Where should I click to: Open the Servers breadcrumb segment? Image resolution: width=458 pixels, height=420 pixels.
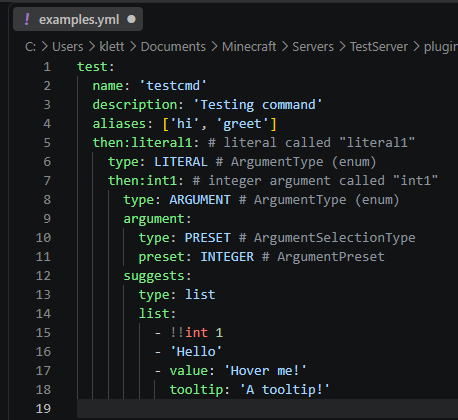pos(313,47)
